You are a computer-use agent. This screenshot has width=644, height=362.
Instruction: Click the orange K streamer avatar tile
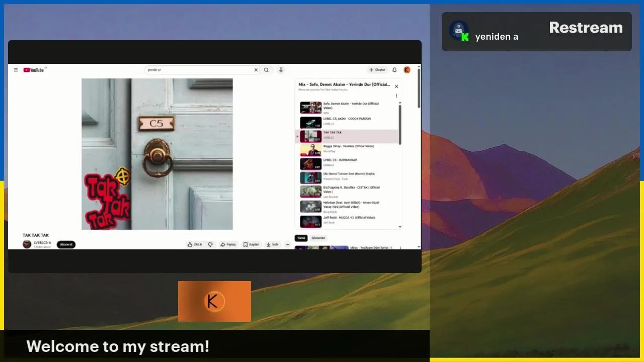pyautogui.click(x=214, y=301)
